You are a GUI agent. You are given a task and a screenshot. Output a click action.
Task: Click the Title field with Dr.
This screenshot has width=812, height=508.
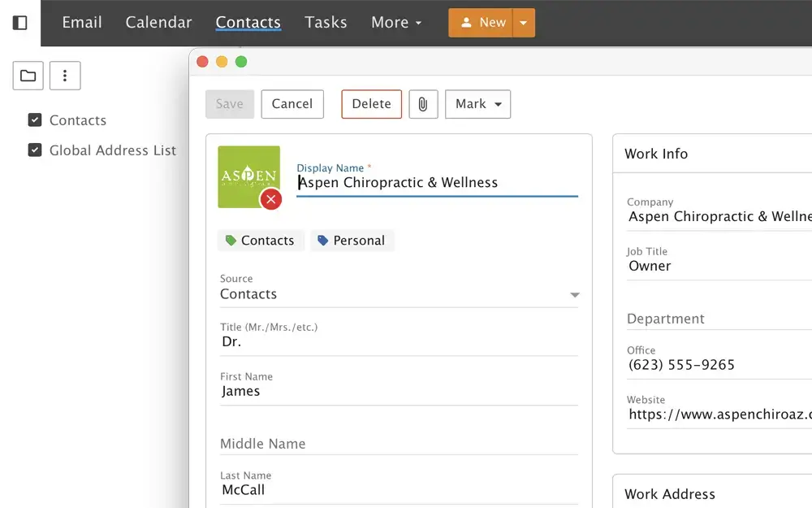399,341
